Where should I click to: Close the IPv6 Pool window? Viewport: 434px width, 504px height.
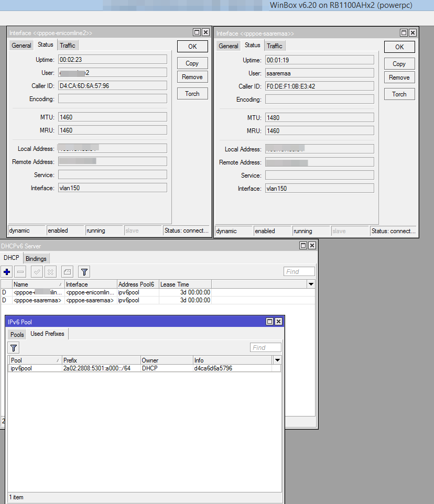point(279,322)
